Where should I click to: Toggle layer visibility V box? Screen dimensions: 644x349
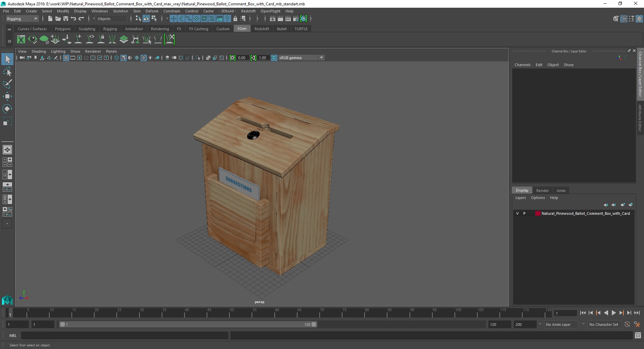(x=517, y=213)
